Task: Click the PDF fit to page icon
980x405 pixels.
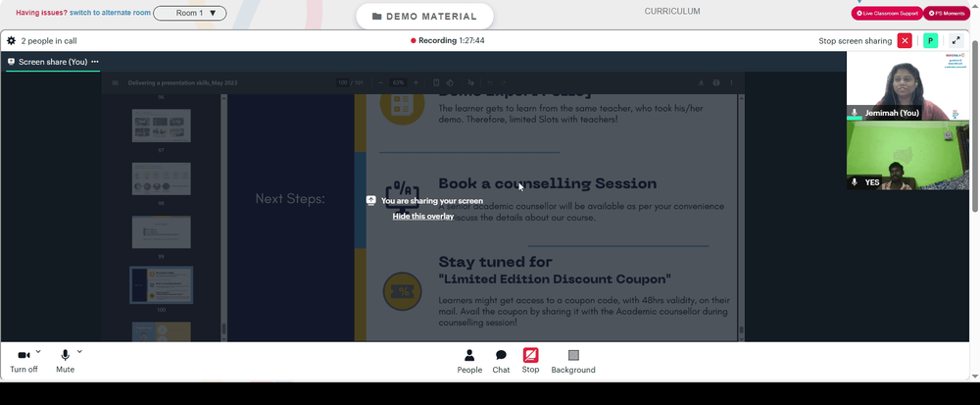Action: pyautogui.click(x=436, y=82)
